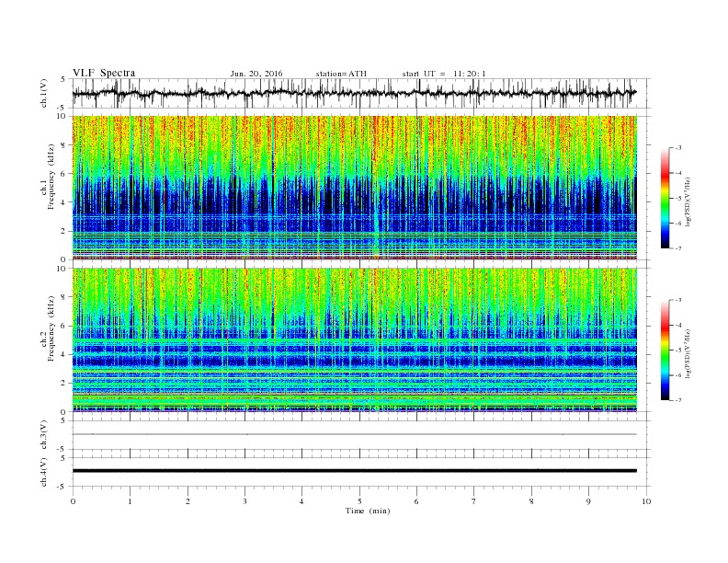
Task: Click the "ch.1(V)" waveform axis label
Action: [x=44, y=93]
